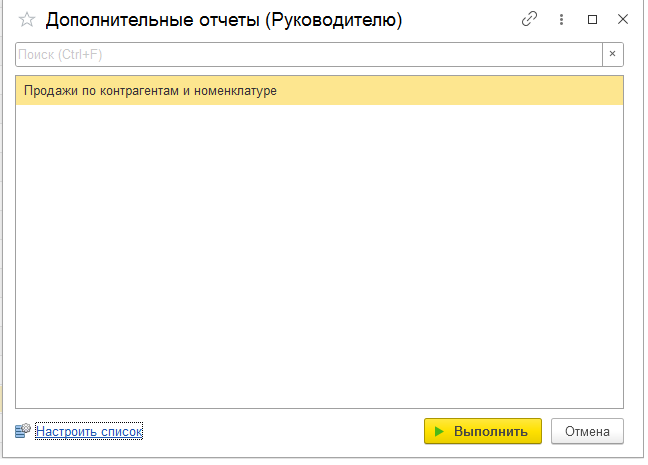This screenshot has width=648, height=465.
Task: Clear the search field with the × button
Action: pyautogui.click(x=613, y=54)
